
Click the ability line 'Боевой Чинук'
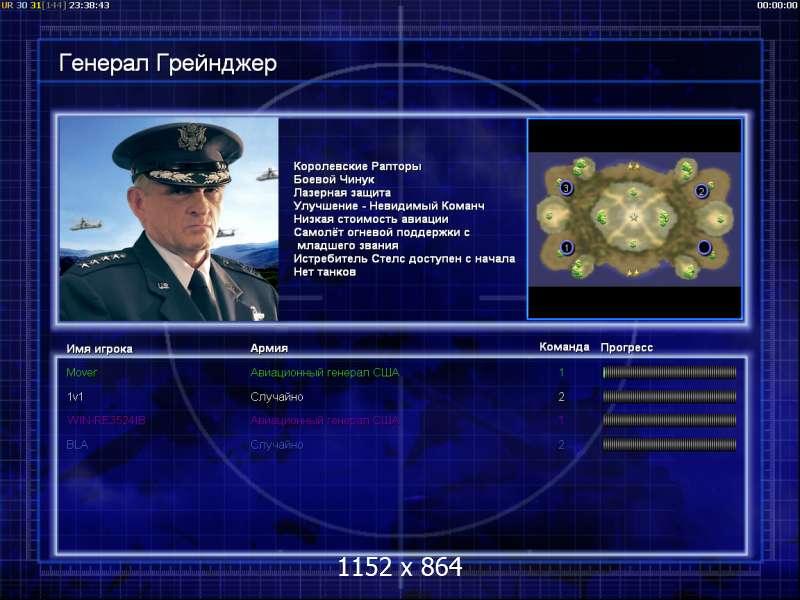point(334,180)
